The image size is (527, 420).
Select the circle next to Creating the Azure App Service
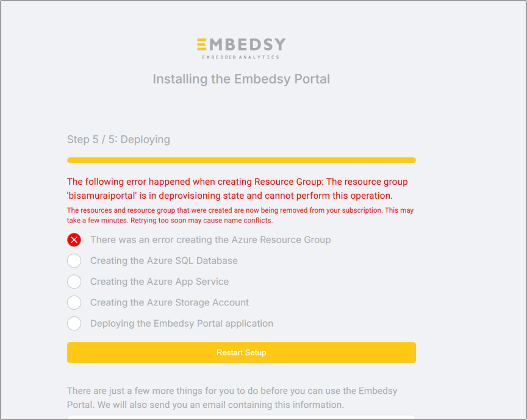[x=74, y=282]
